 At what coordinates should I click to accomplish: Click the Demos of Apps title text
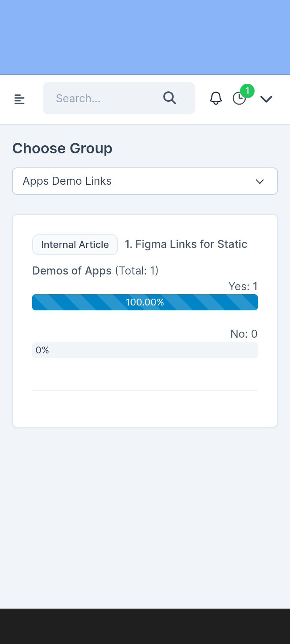pos(72,270)
